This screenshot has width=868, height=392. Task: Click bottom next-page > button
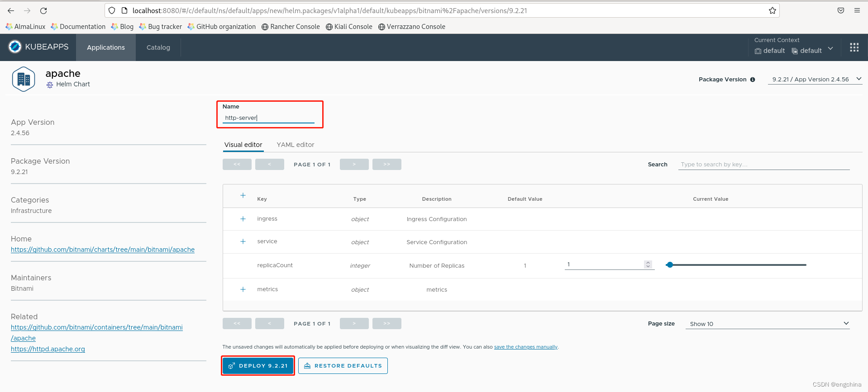pos(354,324)
